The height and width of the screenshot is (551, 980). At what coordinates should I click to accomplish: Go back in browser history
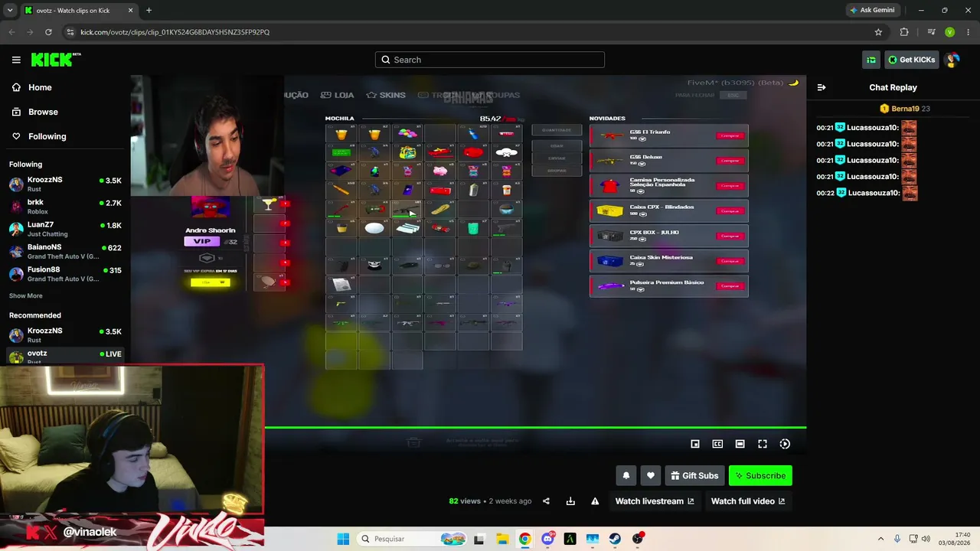point(11,32)
